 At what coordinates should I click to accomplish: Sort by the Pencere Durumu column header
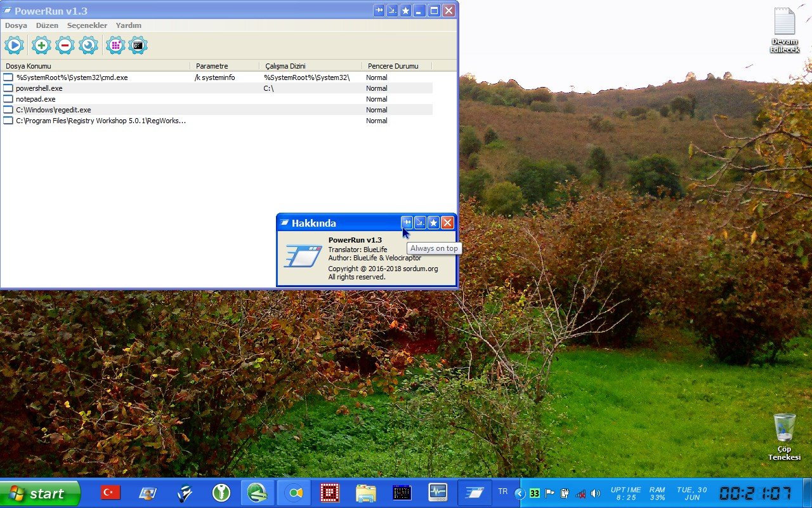click(396, 66)
